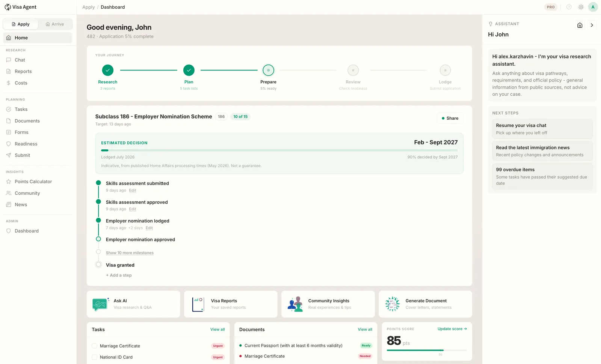
Task: Click the Dashboard breadcrumb
Action: pos(113,7)
